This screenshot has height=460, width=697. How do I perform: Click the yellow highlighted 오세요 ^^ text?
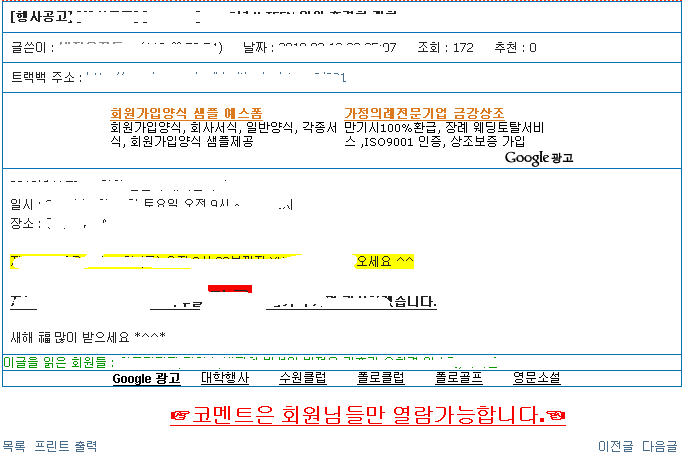(x=385, y=261)
